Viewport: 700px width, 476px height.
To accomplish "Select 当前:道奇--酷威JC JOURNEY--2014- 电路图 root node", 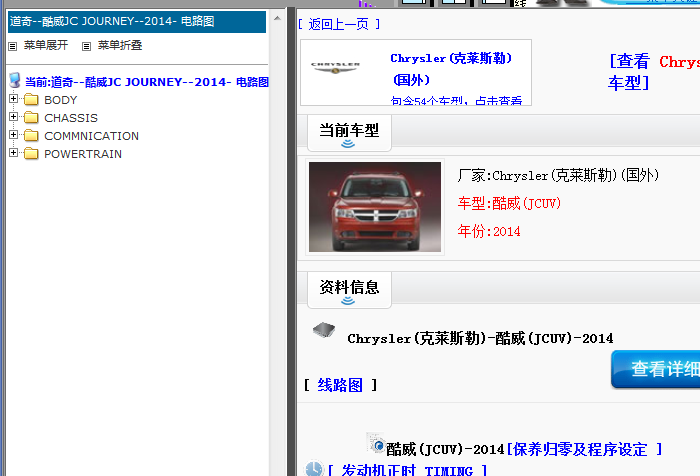I will pos(147,82).
